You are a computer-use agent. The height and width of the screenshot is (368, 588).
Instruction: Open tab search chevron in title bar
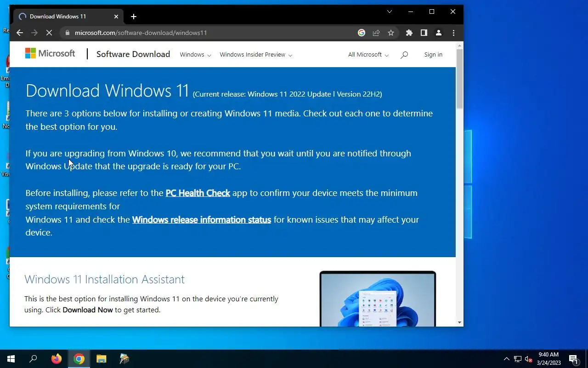[x=389, y=11]
